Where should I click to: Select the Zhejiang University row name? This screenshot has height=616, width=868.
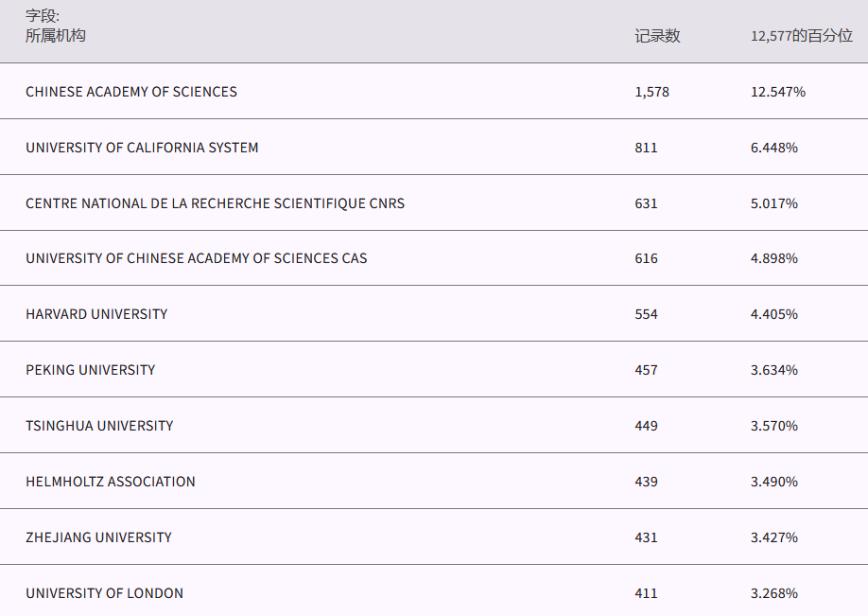click(x=98, y=537)
